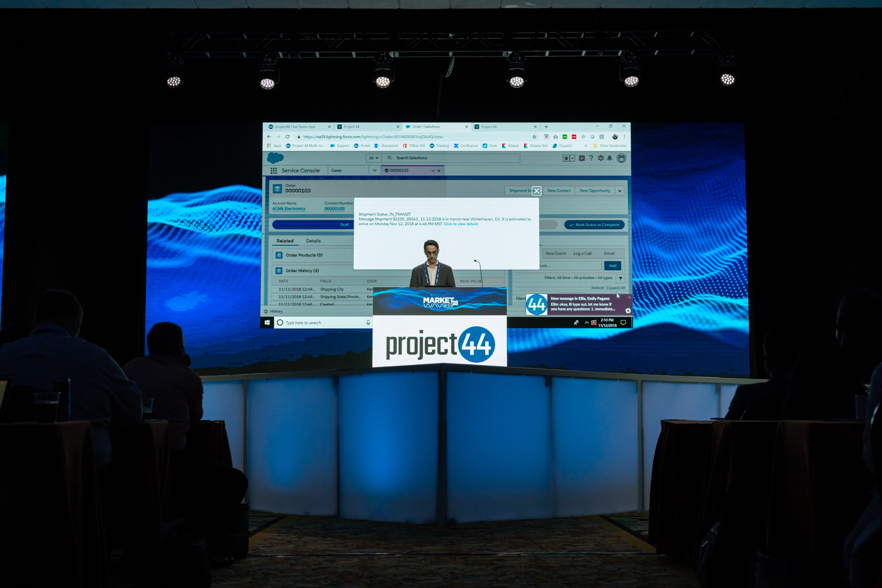Close the Shipment Status popup

point(537,191)
